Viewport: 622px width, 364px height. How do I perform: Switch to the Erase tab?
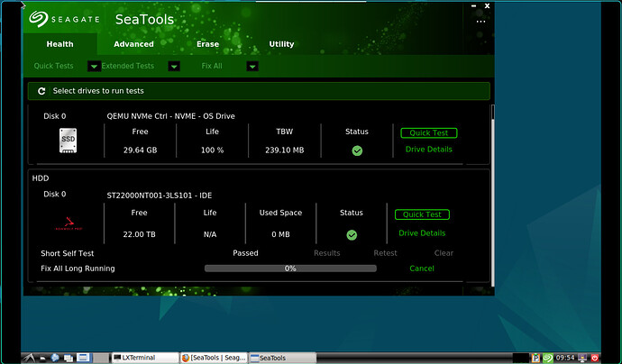click(207, 44)
